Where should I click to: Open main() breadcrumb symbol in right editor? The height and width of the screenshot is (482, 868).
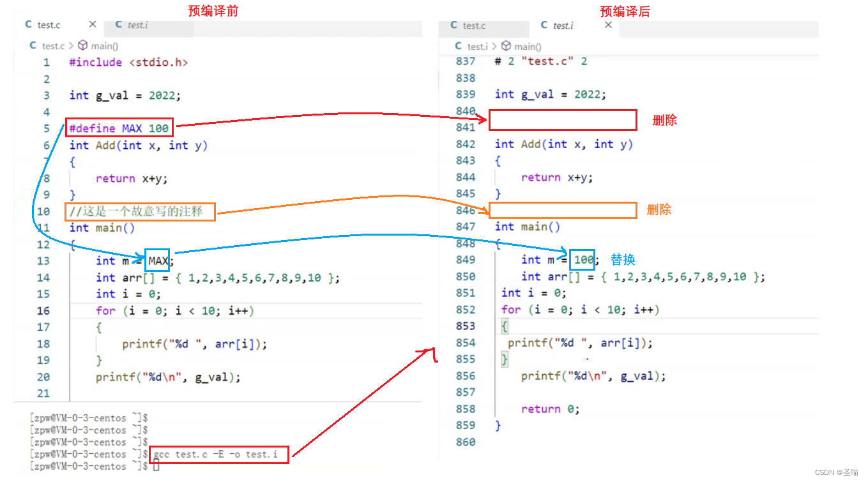click(x=528, y=47)
